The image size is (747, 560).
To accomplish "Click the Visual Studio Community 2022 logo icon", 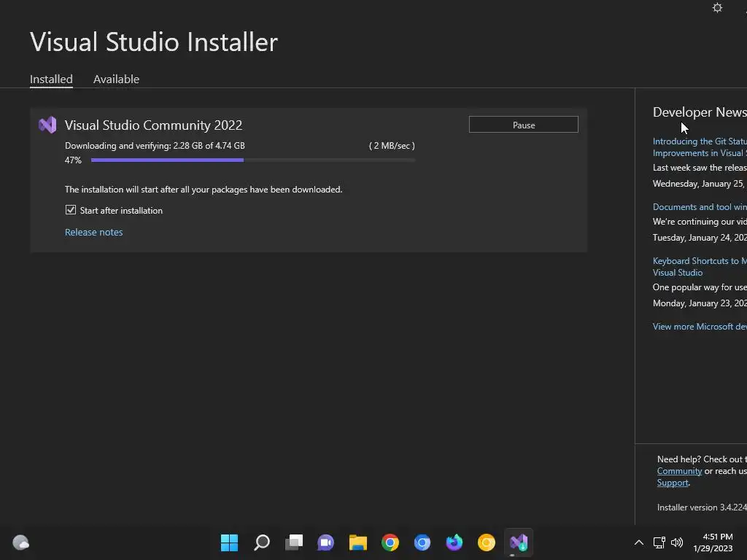I will click(47, 125).
